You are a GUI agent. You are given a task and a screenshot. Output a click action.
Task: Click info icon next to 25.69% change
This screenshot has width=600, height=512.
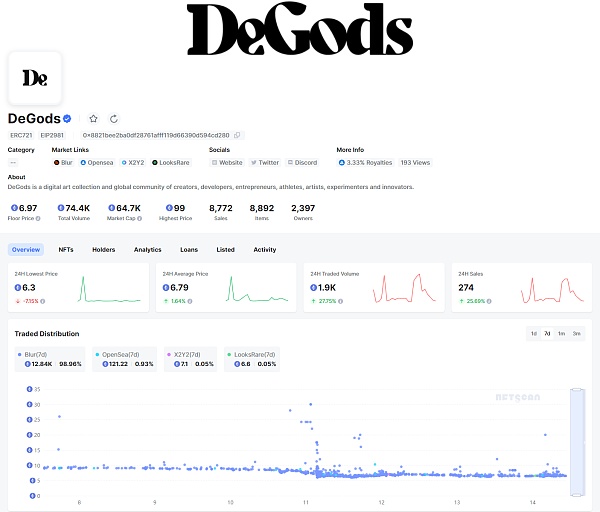click(x=489, y=301)
